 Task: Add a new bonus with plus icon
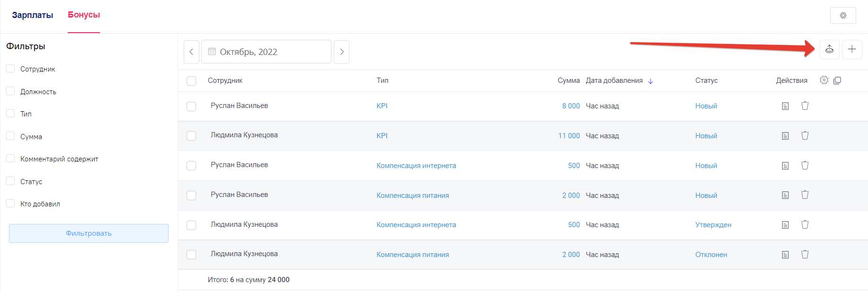851,49
